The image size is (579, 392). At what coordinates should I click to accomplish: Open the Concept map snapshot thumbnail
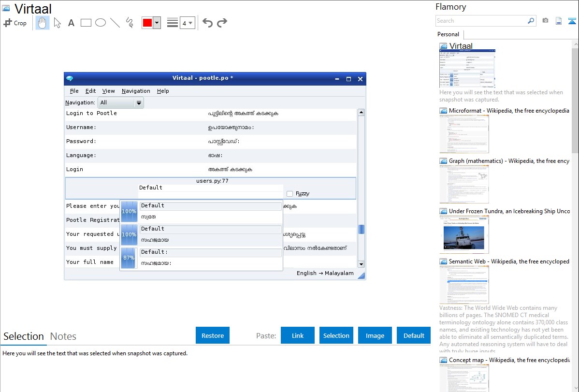(464, 378)
